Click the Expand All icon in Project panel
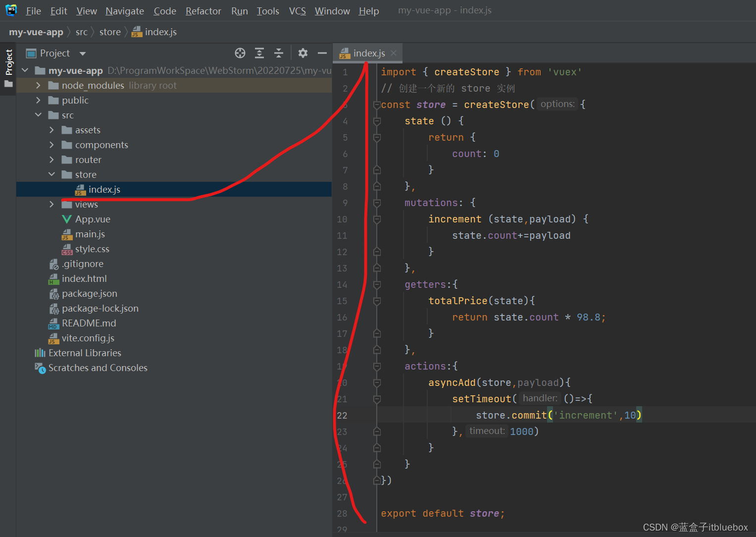The image size is (756, 537). tap(259, 53)
